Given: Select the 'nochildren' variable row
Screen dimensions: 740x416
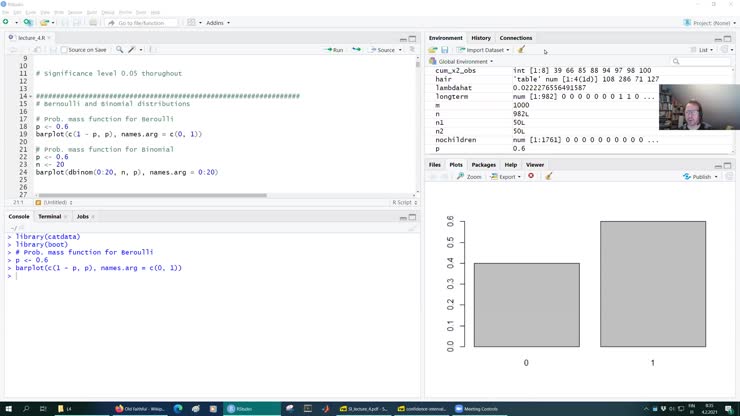Looking at the screenshot, I should (580, 140).
